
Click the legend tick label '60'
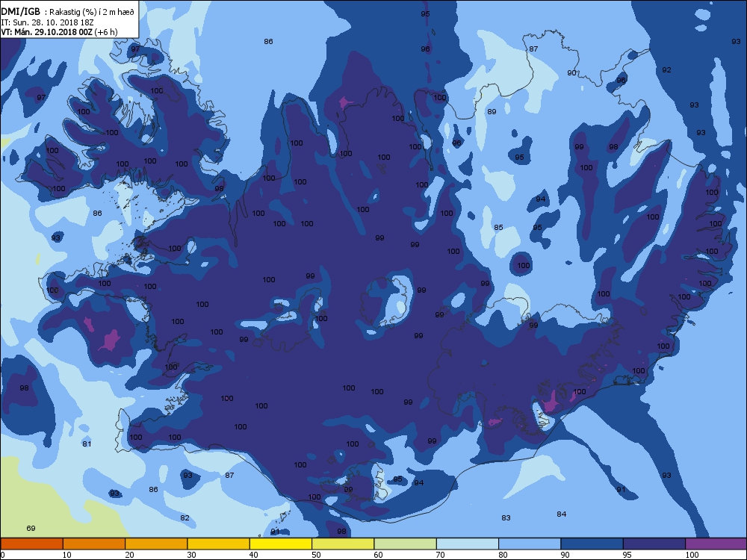(378, 555)
